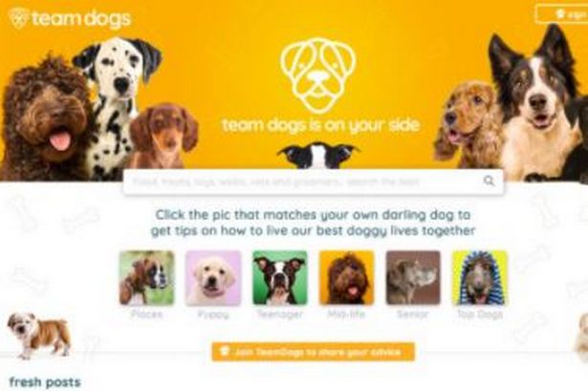Viewport: 588px width, 391px height.
Task: Click the fresh posts heading
Action: [x=45, y=382]
